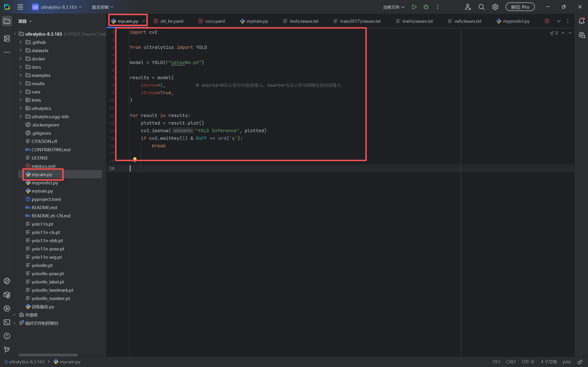Click the 解锁 Pro button
The image size is (588, 367).
point(520,7)
